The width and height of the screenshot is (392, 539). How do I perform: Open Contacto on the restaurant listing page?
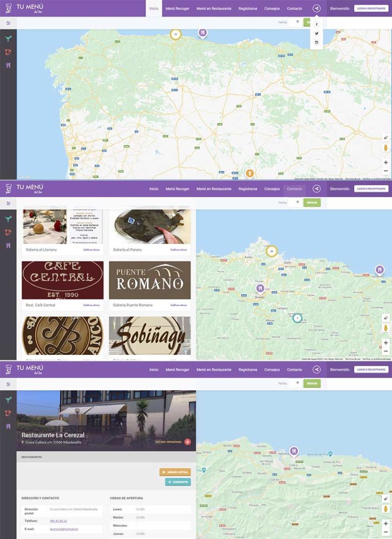pyautogui.click(x=295, y=189)
